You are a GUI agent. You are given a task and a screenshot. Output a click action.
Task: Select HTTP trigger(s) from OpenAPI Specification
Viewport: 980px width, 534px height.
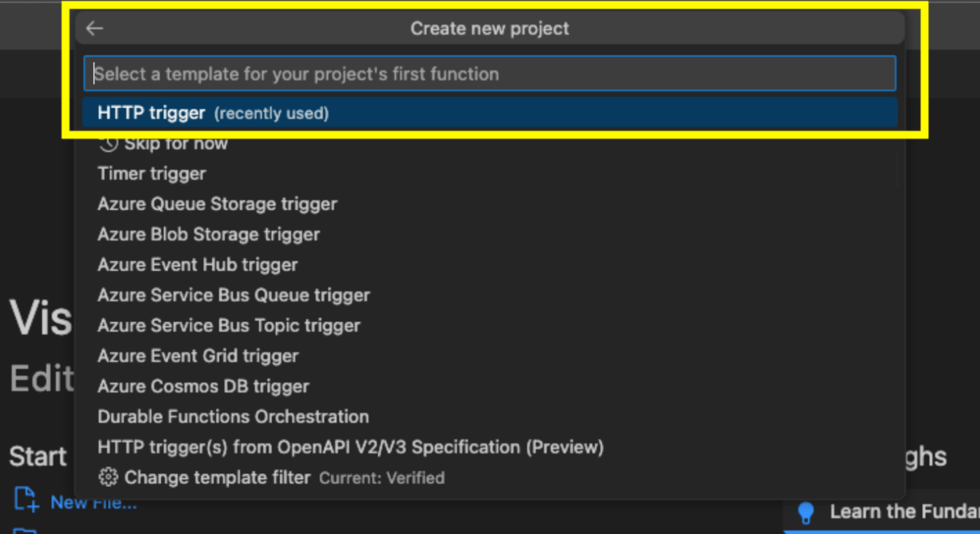pos(489,447)
